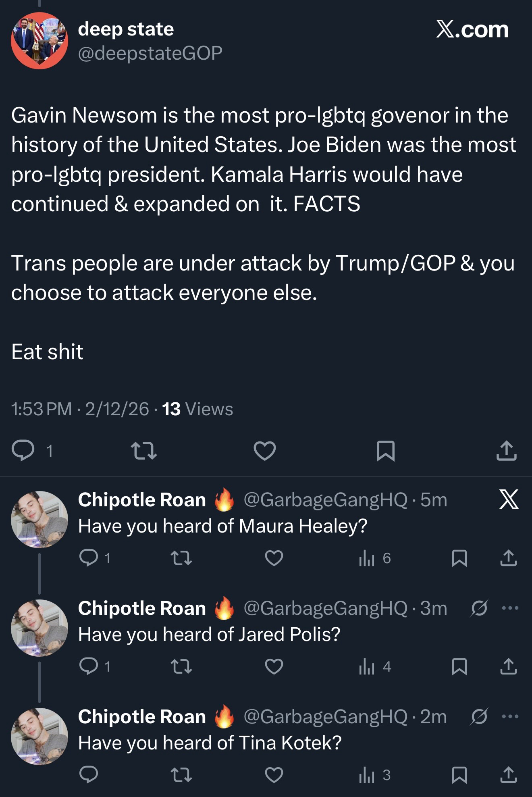The height and width of the screenshot is (797, 532).
Task: Share the deep state main post
Action: point(506,450)
